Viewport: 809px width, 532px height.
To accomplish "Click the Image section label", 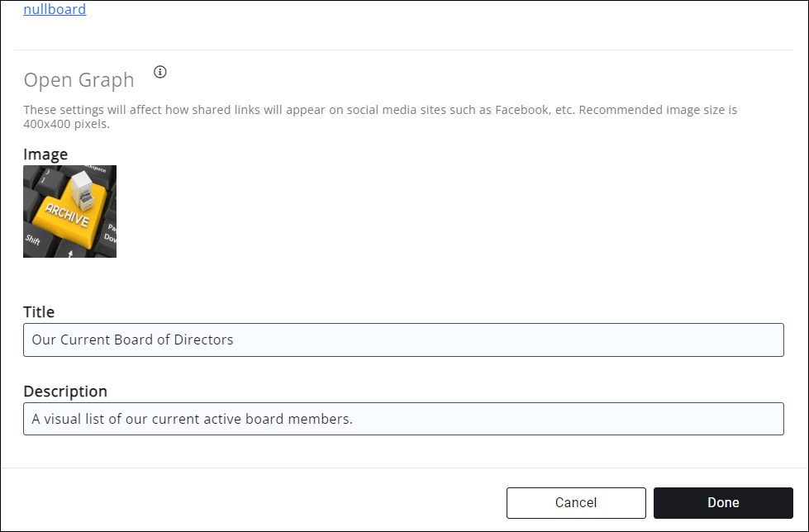I will tap(45, 154).
